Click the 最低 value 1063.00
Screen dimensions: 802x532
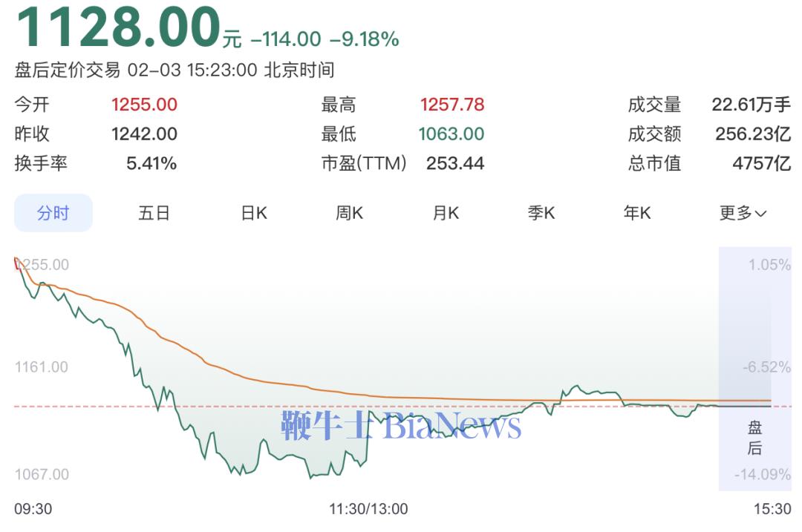451,134
